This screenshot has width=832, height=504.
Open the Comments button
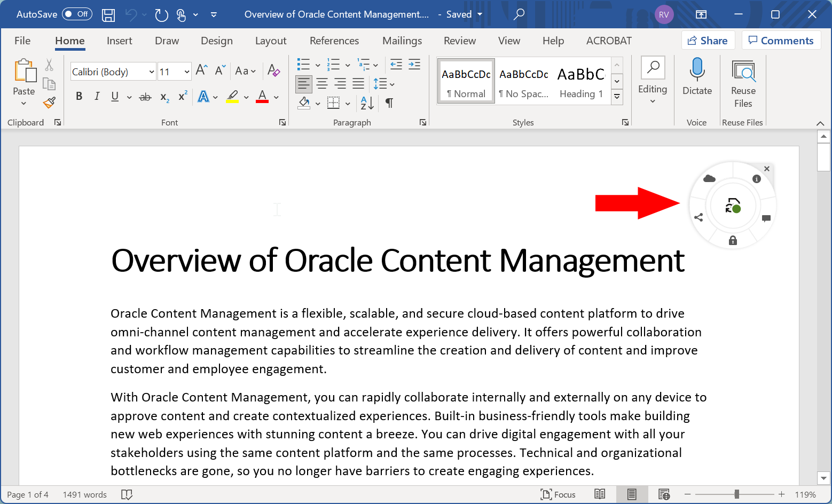pos(781,41)
